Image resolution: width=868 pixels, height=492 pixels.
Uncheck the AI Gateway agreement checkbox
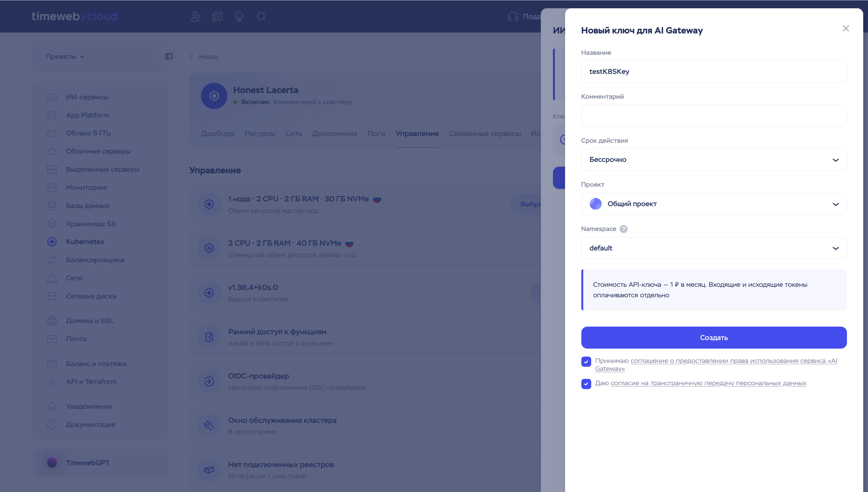tap(586, 362)
